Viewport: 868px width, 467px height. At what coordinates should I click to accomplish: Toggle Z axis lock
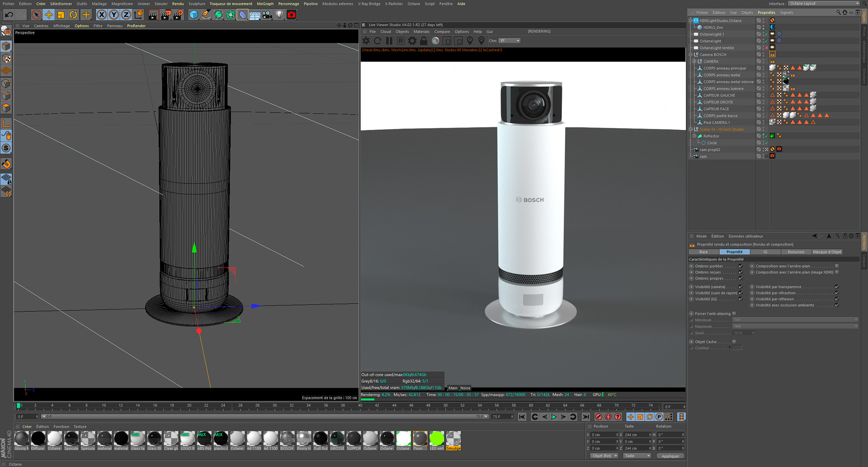[x=126, y=15]
